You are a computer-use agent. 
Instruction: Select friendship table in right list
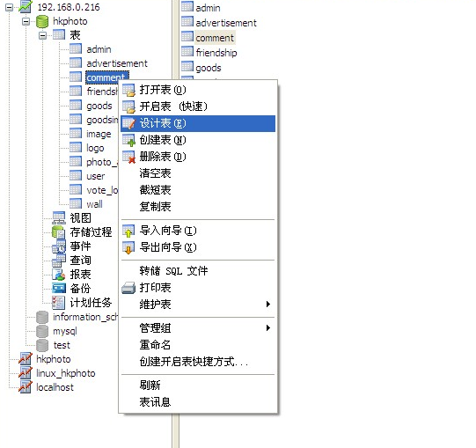click(216, 53)
